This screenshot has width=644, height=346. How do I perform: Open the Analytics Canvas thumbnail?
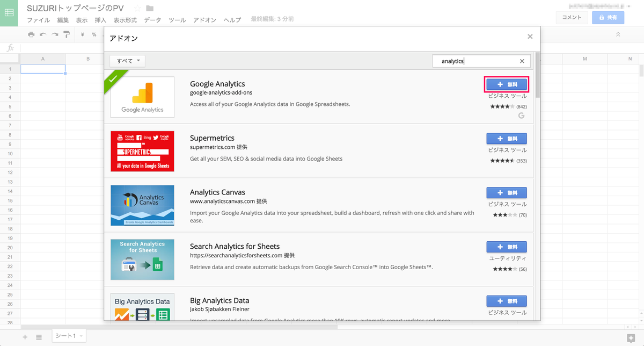[142, 205]
